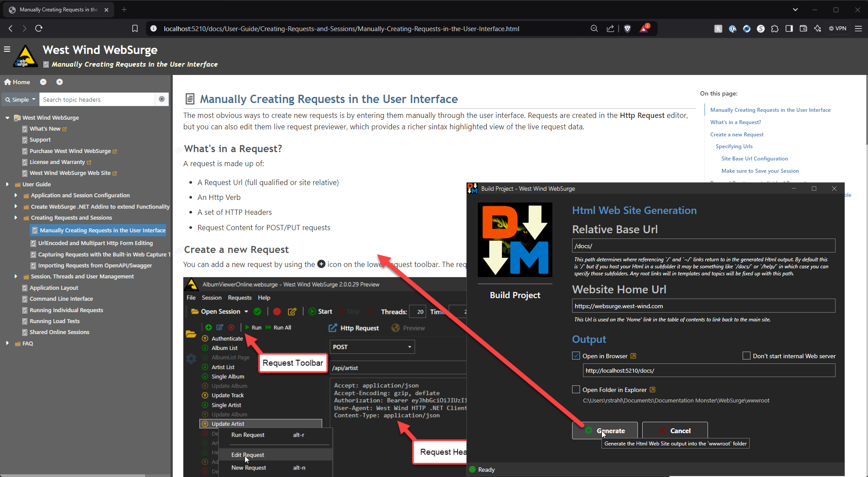This screenshot has width=868, height=477.
Task: Expand the FAQ tree node arrow
Action: click(7, 343)
